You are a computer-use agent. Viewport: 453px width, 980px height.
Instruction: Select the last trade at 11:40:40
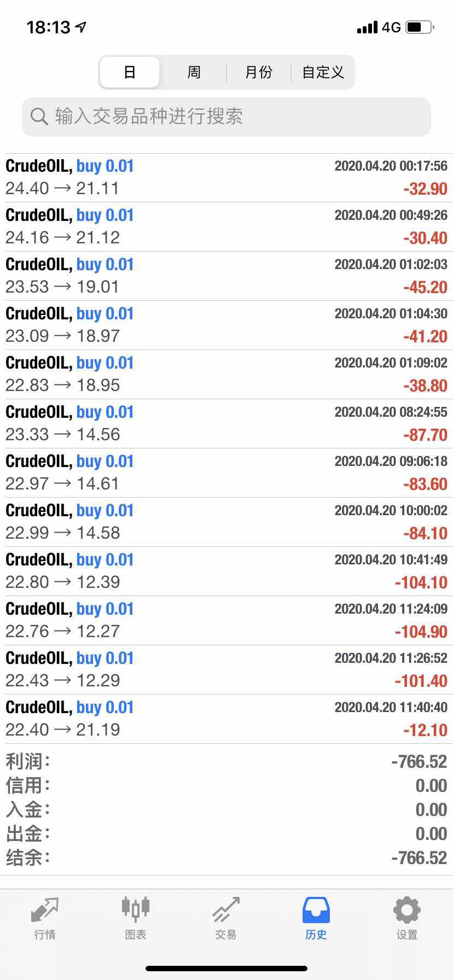click(x=226, y=719)
